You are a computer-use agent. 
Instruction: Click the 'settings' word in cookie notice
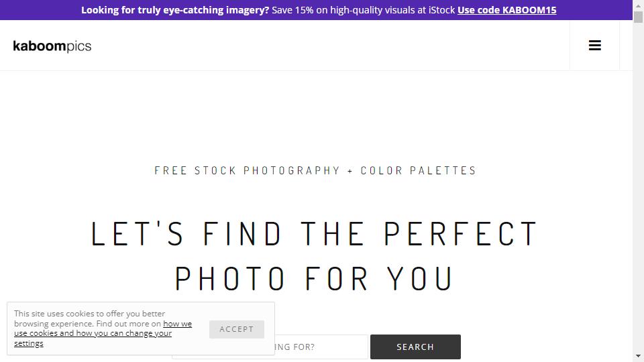pos(28,343)
